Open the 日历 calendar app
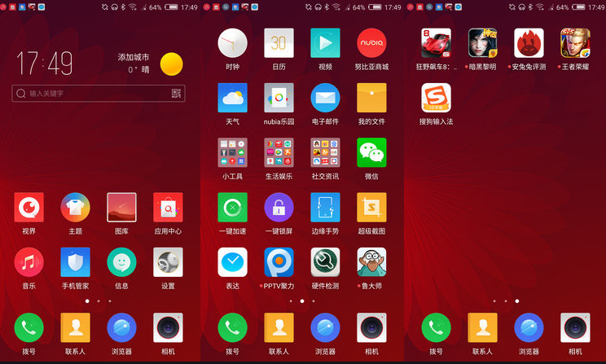The image size is (606, 364). click(x=279, y=43)
